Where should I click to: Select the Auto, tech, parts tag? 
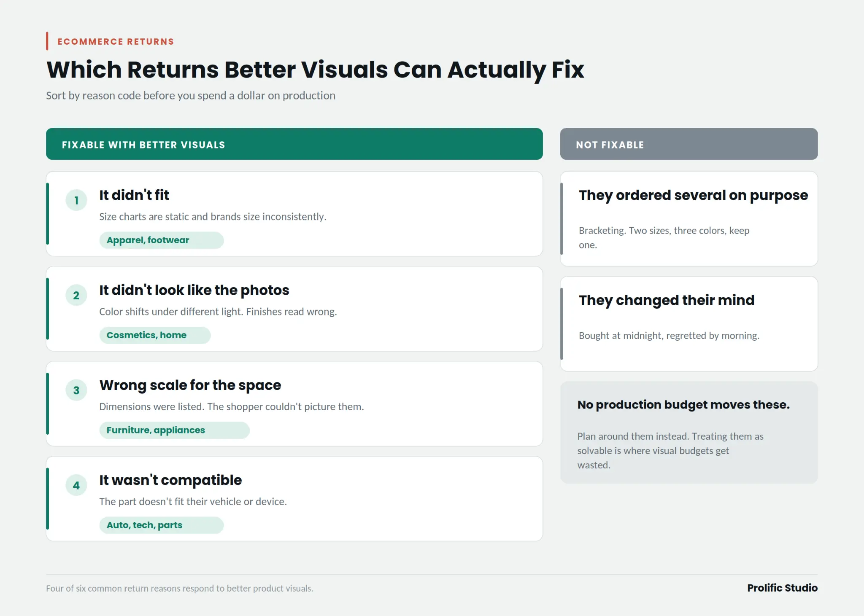(162, 525)
